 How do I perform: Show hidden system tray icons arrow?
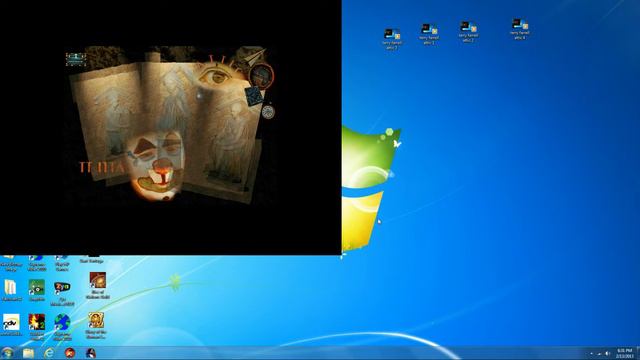pos(591,353)
